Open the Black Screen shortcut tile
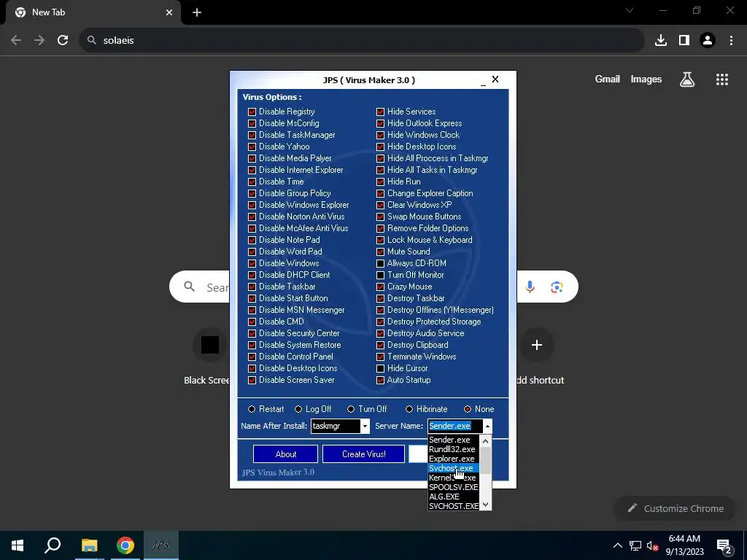Viewport: 747px width, 560px height. (210, 345)
